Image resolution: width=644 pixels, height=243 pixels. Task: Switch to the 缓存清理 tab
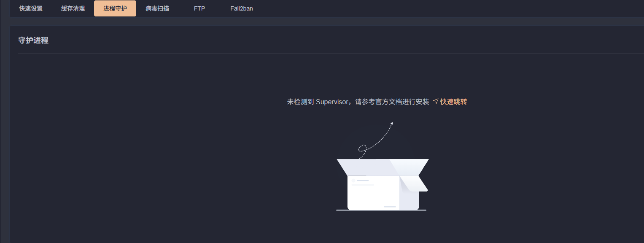[73, 8]
